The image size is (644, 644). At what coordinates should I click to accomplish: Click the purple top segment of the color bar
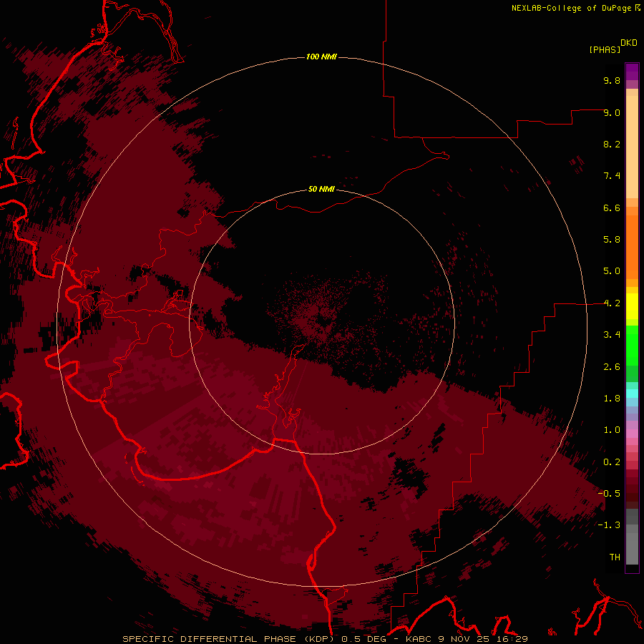tap(632, 72)
